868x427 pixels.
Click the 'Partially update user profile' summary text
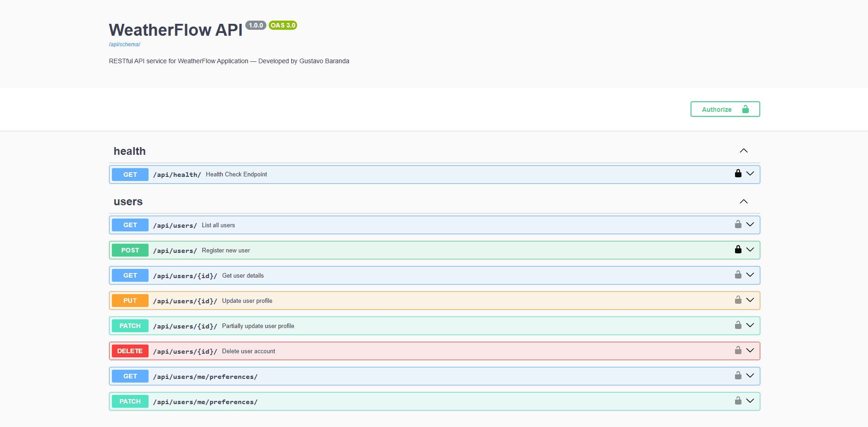pyautogui.click(x=258, y=326)
